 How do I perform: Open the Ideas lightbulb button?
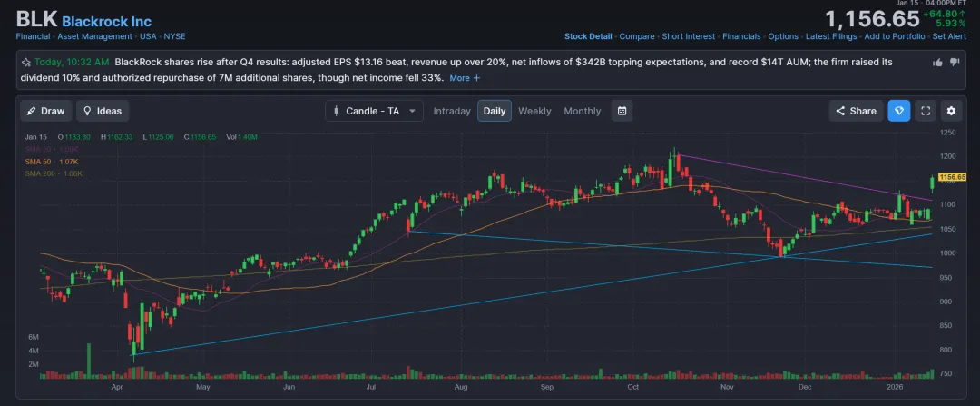click(103, 111)
